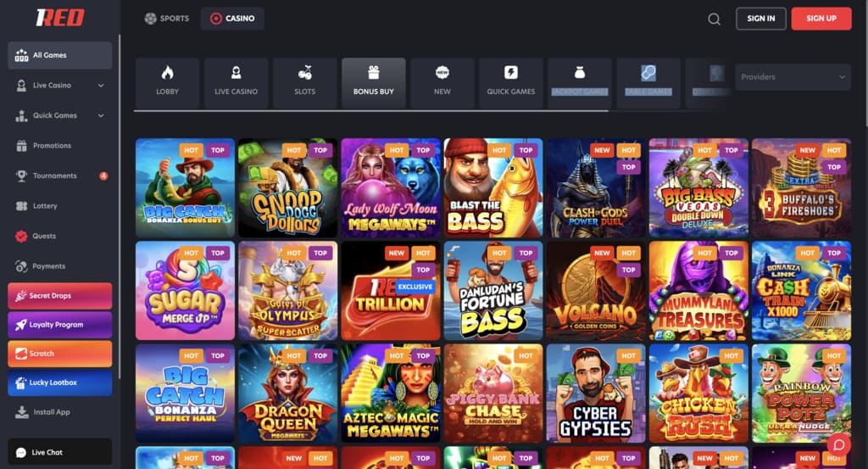Click the Slots cherry icon

coord(305,73)
